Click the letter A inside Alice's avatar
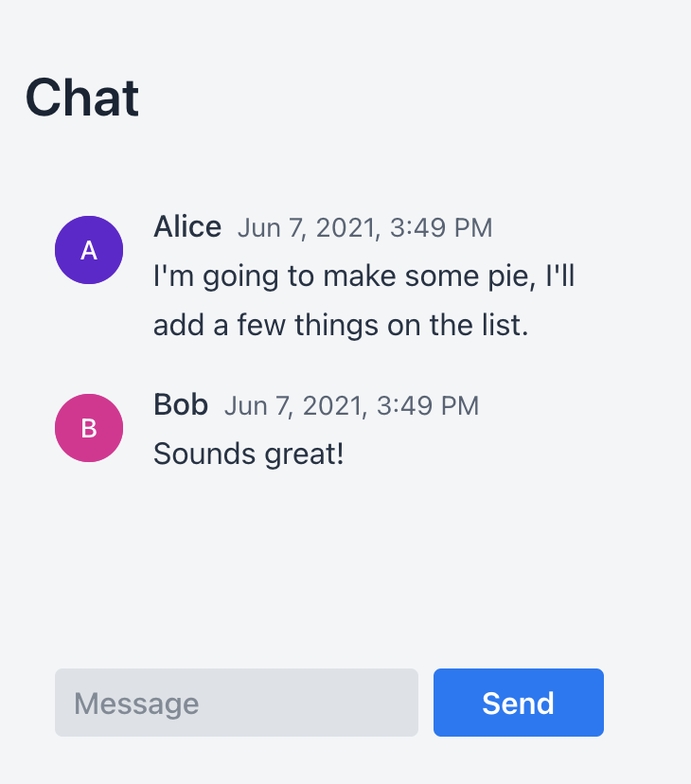This screenshot has height=784, width=691. 89,251
